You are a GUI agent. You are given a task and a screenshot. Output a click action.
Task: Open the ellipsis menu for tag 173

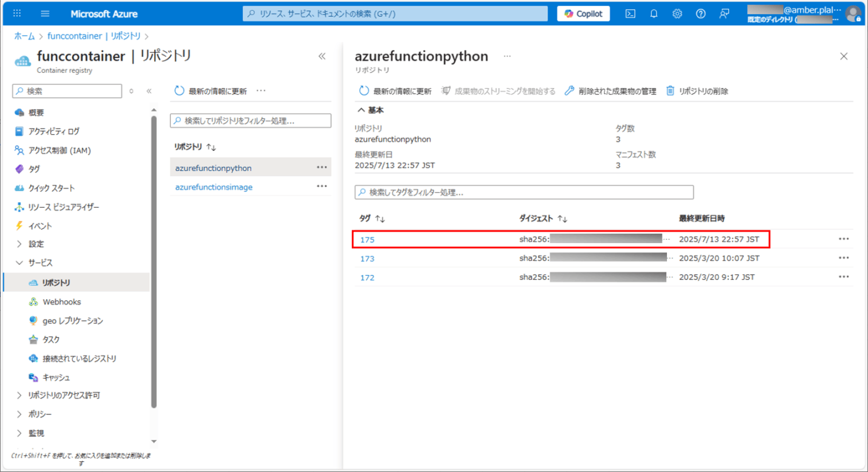click(x=844, y=258)
